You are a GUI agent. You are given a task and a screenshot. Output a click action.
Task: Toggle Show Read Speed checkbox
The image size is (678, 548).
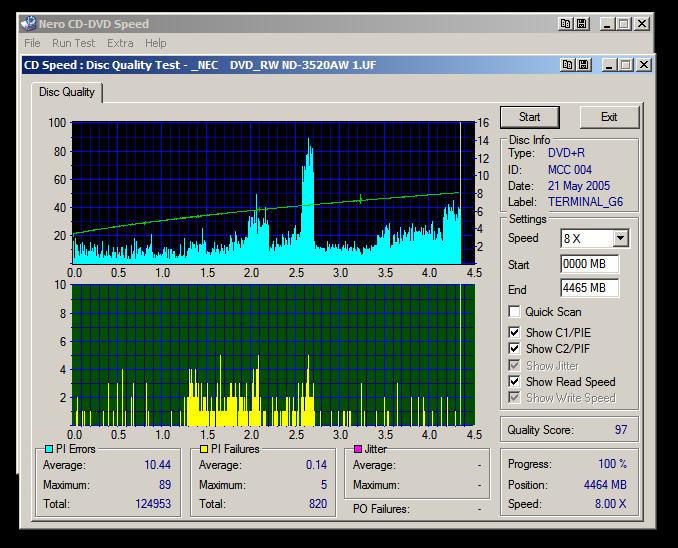tap(514, 381)
